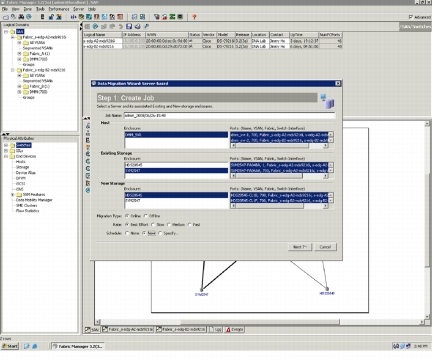Click the undo arrow icon in table toolbar
The width and height of the screenshot is (434, 360).
pos(120,26)
